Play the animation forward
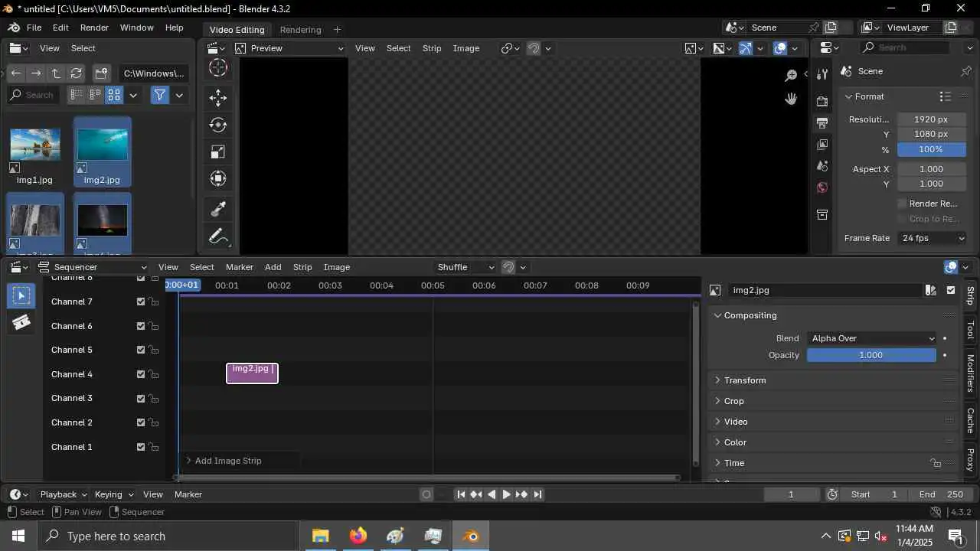The height and width of the screenshot is (551, 980). [506, 494]
